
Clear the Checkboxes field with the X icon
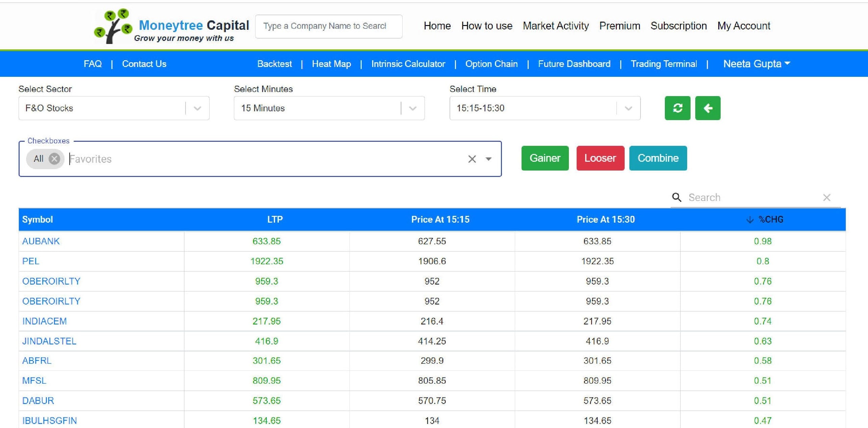(472, 159)
